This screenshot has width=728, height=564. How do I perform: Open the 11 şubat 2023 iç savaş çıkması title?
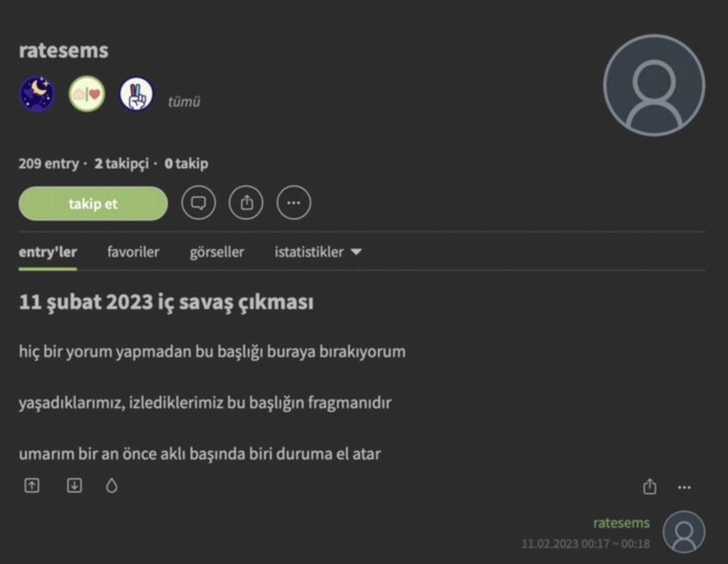click(x=166, y=302)
